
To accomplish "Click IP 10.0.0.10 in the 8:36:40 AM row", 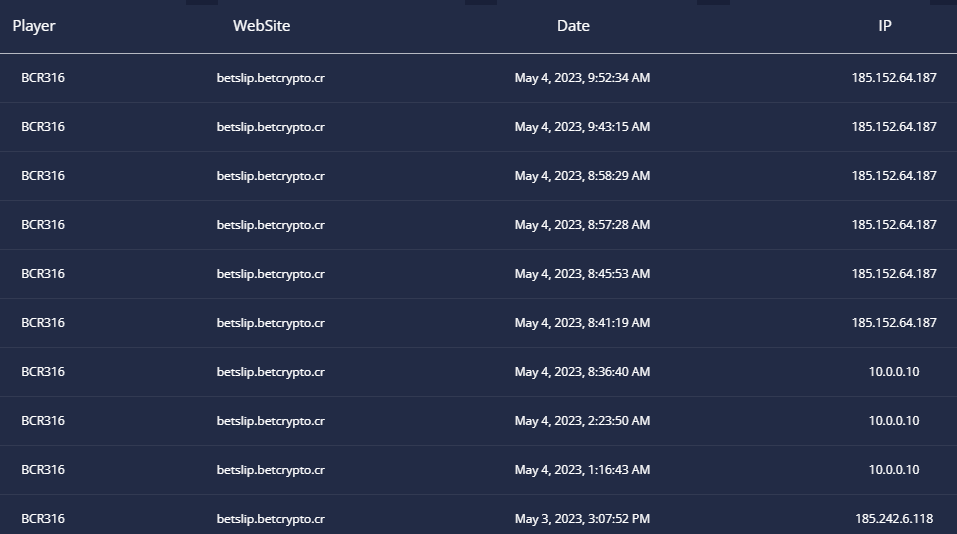I will pos(894,372).
